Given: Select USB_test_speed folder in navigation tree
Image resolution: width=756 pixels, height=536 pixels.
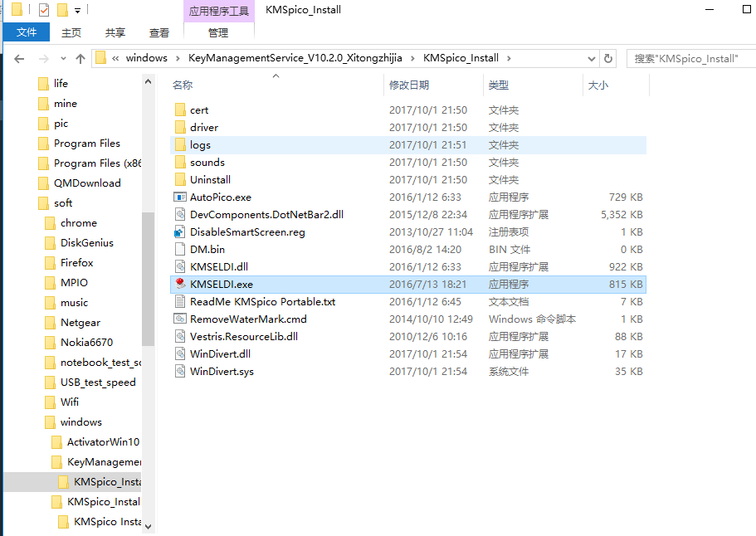Looking at the screenshot, I should click(98, 383).
